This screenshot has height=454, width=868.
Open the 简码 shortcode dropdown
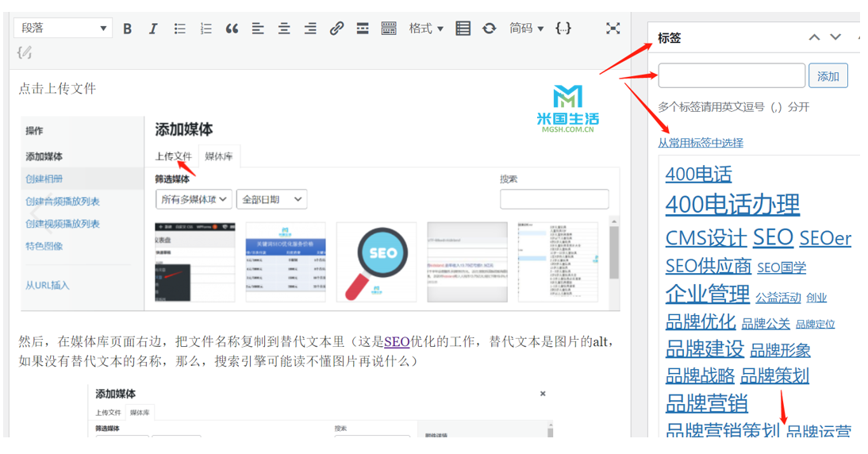527,29
